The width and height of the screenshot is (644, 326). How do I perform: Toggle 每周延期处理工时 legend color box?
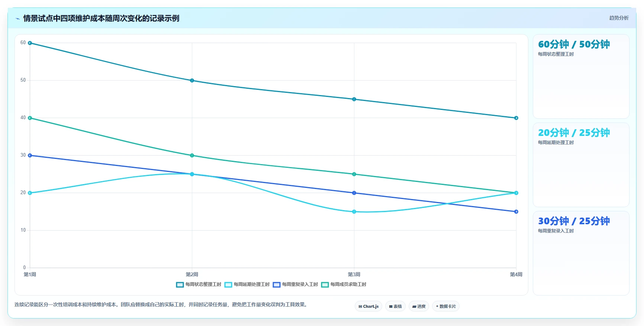tap(228, 285)
